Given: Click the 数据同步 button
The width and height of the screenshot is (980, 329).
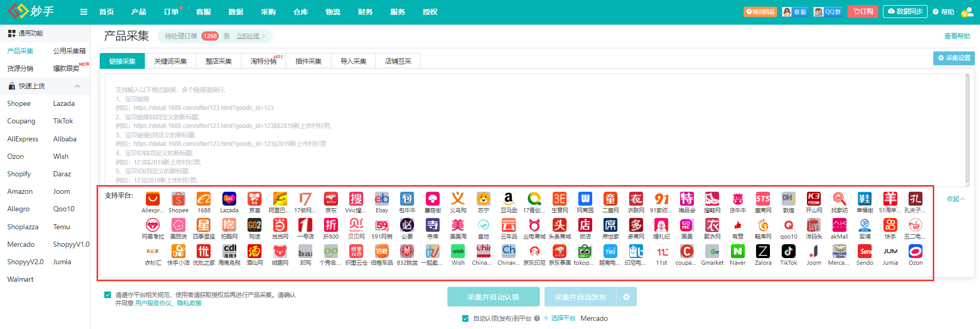Looking at the screenshot, I should coord(905,12).
